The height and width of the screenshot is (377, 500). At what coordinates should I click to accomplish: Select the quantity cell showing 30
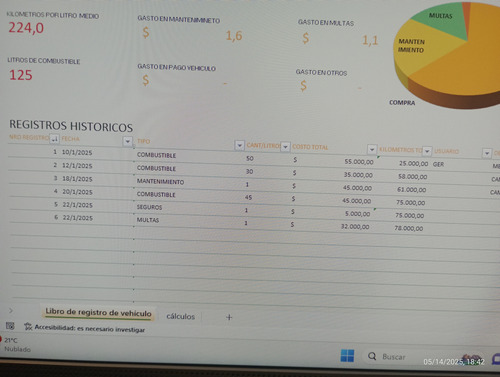249,172
